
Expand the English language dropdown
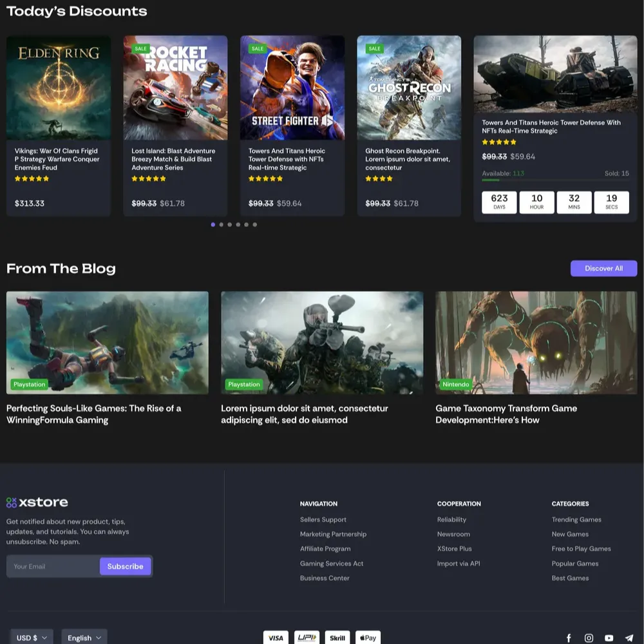[84, 638]
